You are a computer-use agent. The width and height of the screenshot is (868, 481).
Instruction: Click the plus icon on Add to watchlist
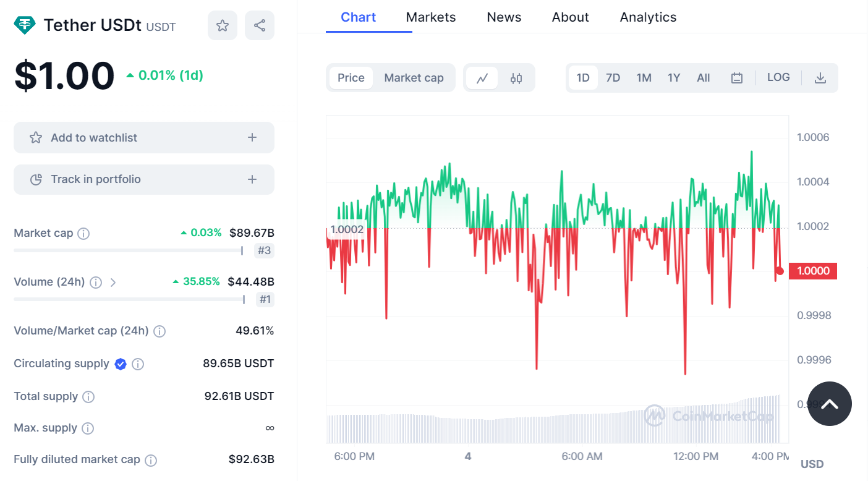252,137
